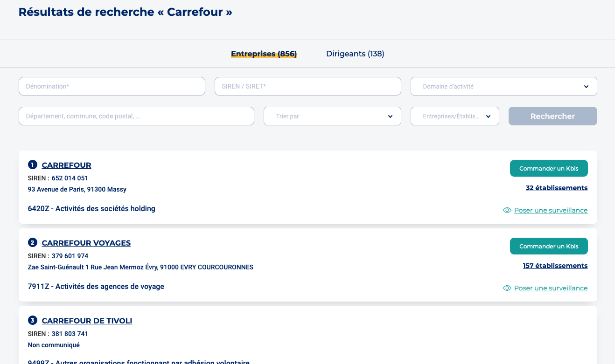Click the Zae Saint-Guénault Évry address text
The image size is (615, 364).
pos(140,267)
